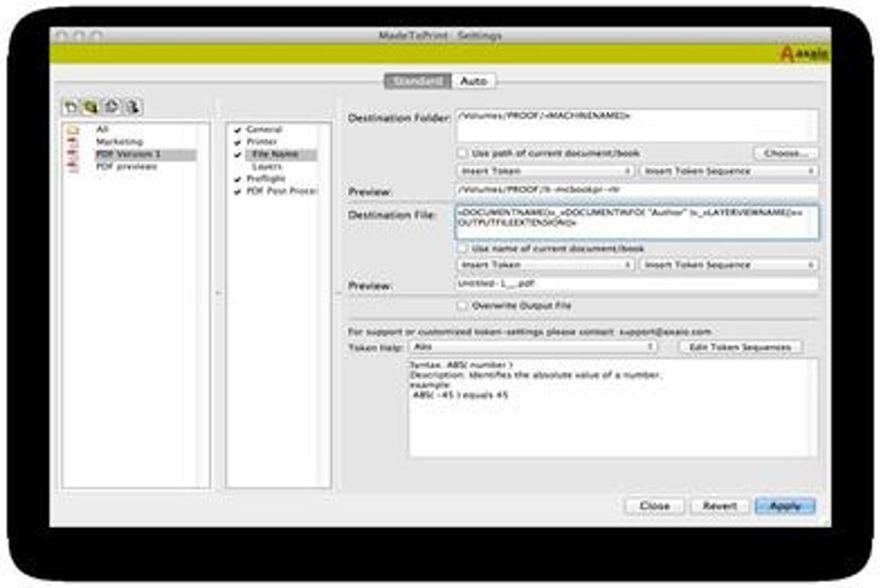Click the Destination File: label
This screenshot has width=880, height=588.
[392, 215]
